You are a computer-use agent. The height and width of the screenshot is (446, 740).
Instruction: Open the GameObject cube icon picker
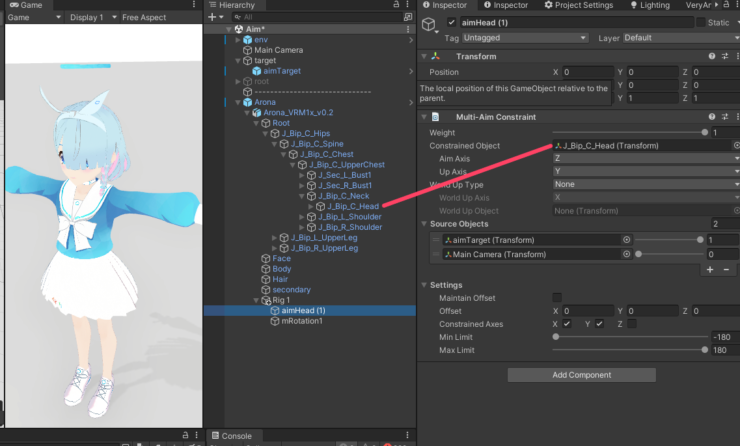click(x=429, y=25)
